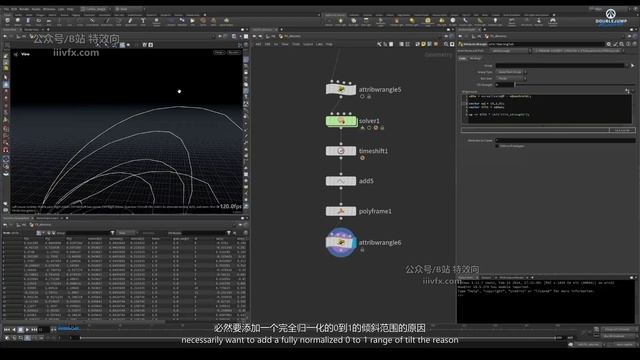Viewport: 640px width, 360px height.
Task: Open Group field selection arrow
Action: click(x=633, y=65)
